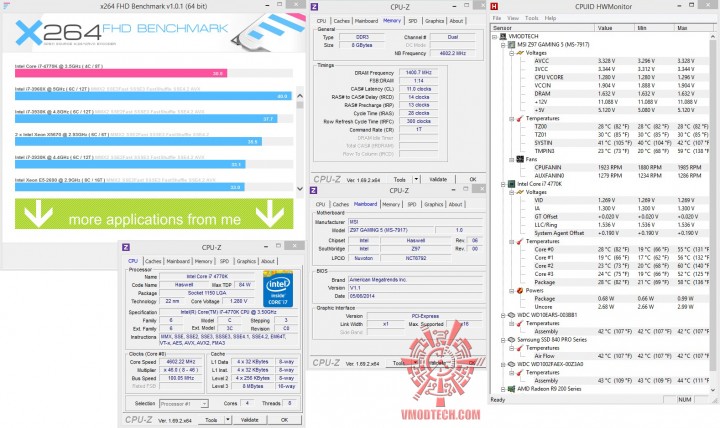Image resolution: width=720 pixels, height=428 pixels.
Task: Select the WDC WD10EARS drive icon
Action: (x=511, y=315)
